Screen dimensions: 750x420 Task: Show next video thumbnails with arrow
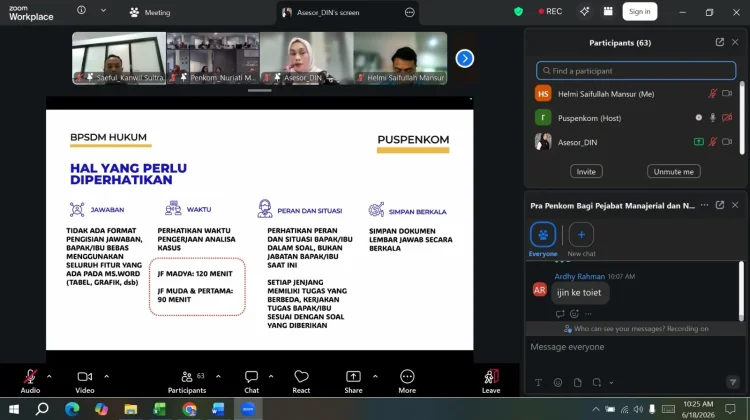tap(464, 58)
